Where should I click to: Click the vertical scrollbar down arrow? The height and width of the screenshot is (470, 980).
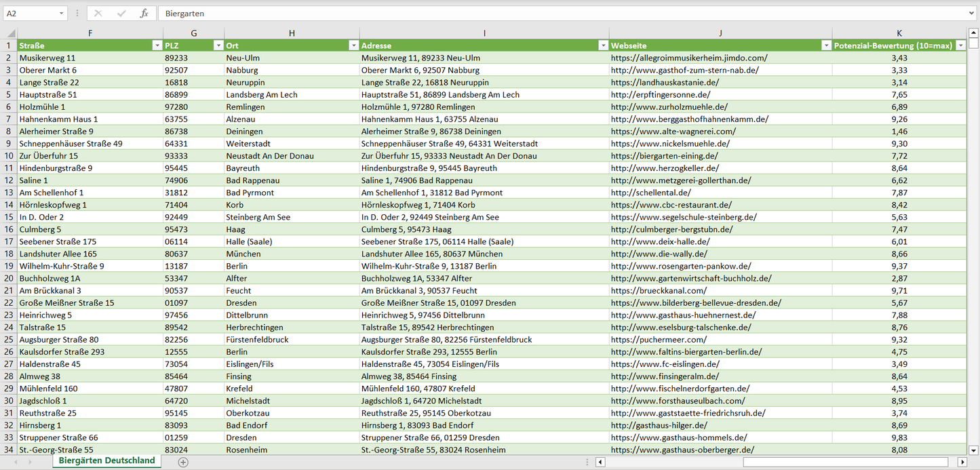pyautogui.click(x=974, y=450)
